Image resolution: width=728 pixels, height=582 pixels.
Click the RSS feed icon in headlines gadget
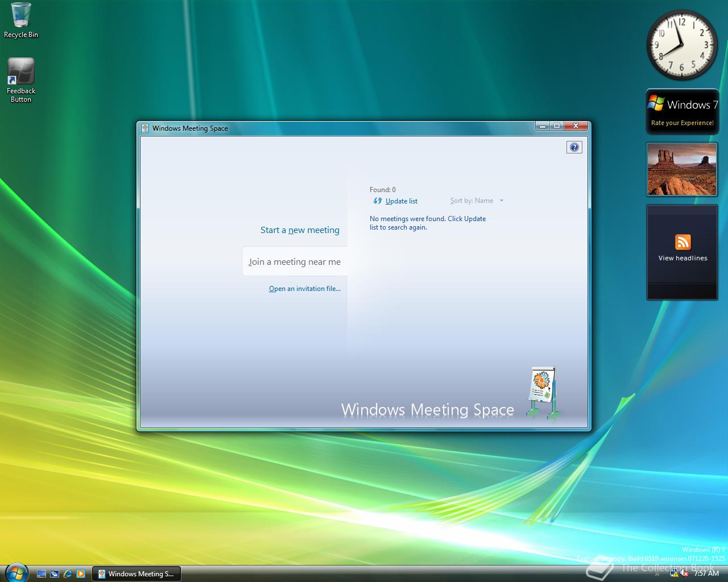682,242
